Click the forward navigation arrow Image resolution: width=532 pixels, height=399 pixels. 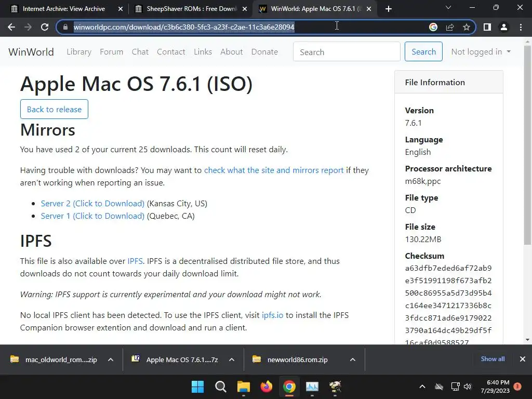28,27
